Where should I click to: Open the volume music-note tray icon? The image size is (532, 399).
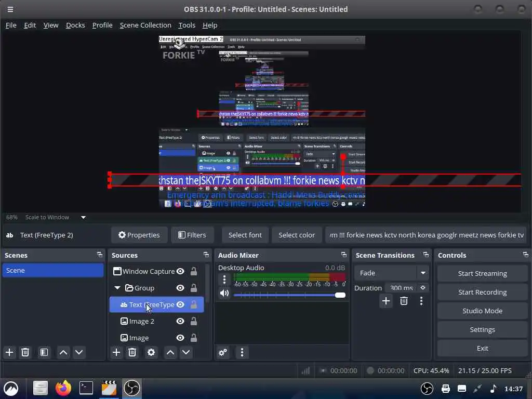[x=494, y=389]
